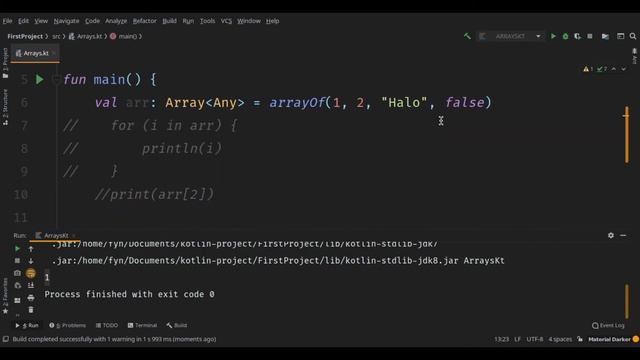640x360 pixels.
Task: Click Arrays.kt in the breadcrumb path
Action: (x=86, y=36)
